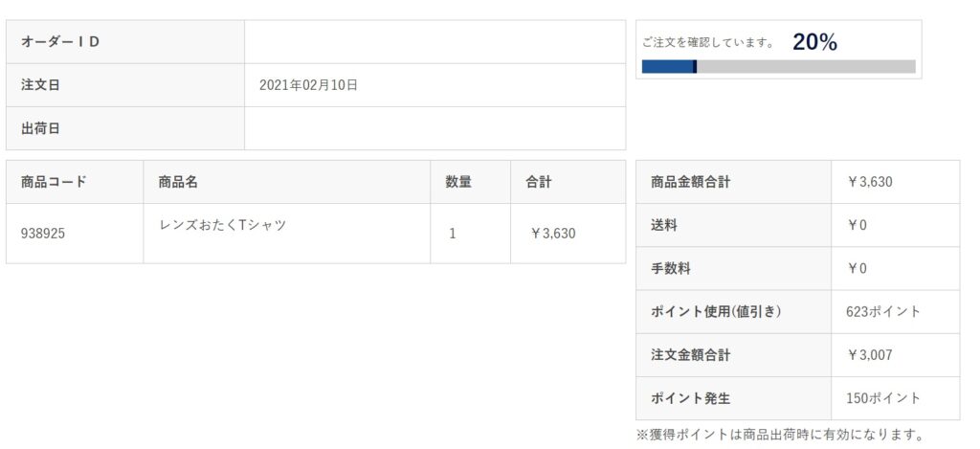Viewport: 980px width, 449px height.
Task: Select the 商品コード column header
Action: click(54, 182)
